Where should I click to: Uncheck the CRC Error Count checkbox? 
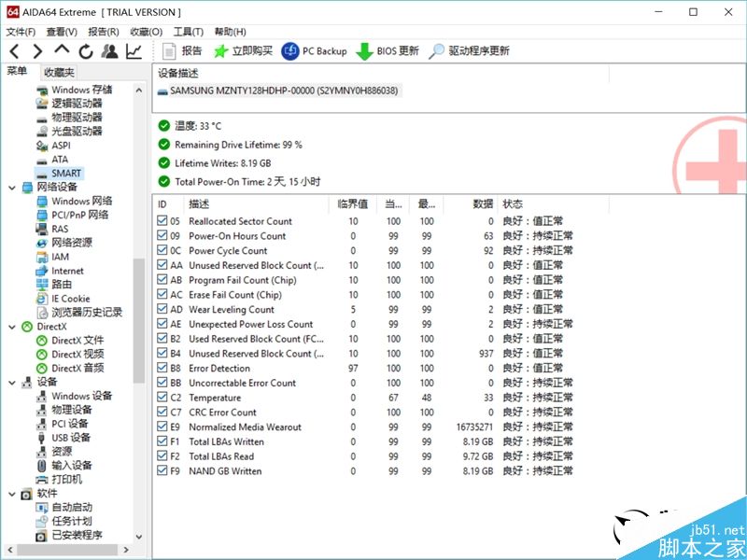coord(162,412)
